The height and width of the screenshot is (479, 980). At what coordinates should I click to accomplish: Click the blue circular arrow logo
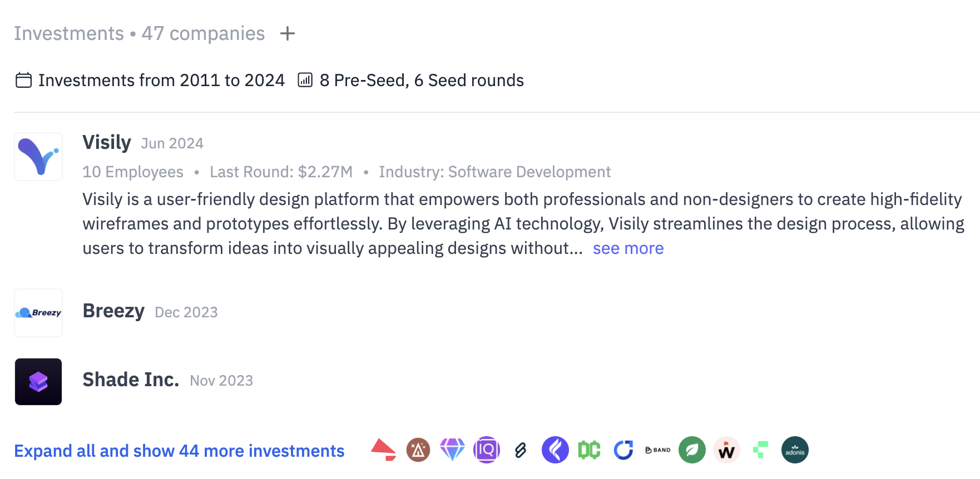coord(623,450)
